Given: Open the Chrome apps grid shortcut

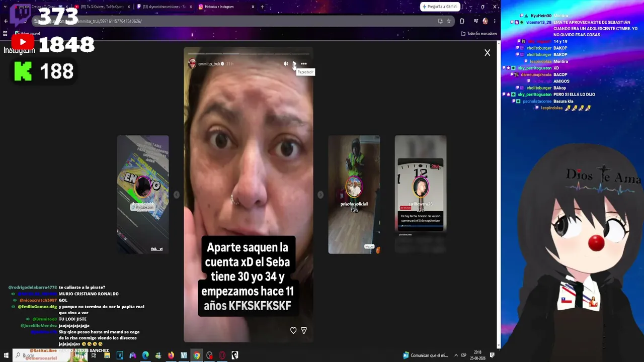Looking at the screenshot, I should coord(5,34).
